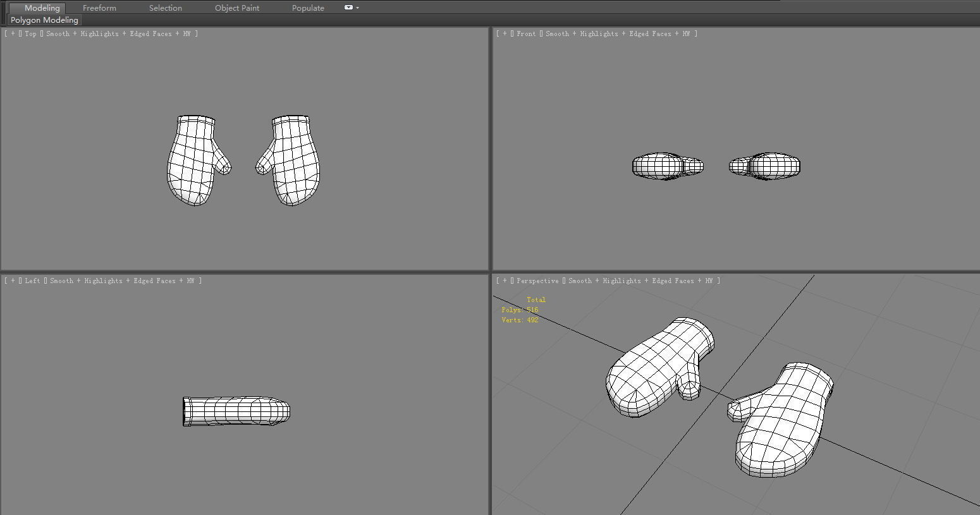Viewport: 980px width, 515px height.
Task: Select the mitten in the Left viewport
Action: click(236, 411)
